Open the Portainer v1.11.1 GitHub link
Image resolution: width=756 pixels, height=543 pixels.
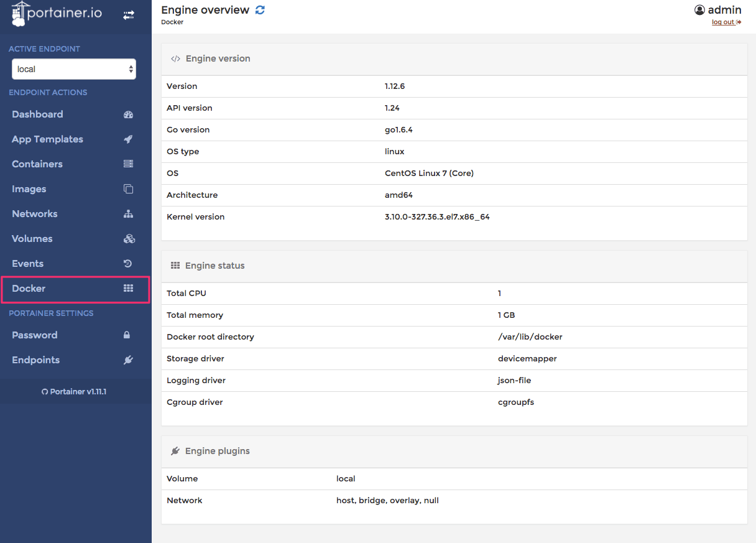tap(74, 392)
